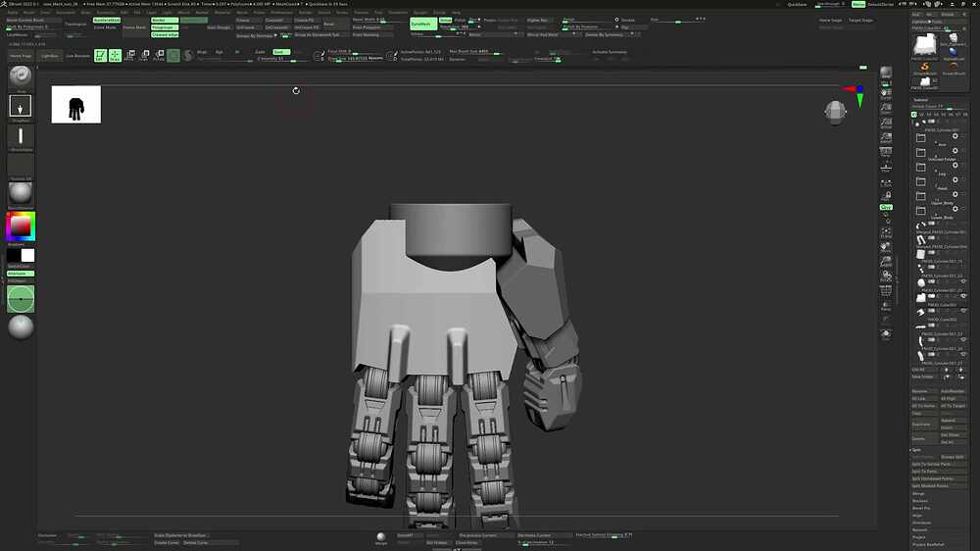Click the rotate cursor icon above canvas
Image resolution: width=980 pixels, height=551 pixels.
296,90
